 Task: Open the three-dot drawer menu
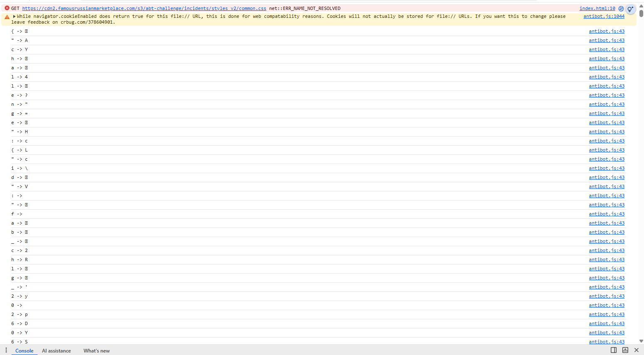point(6,350)
